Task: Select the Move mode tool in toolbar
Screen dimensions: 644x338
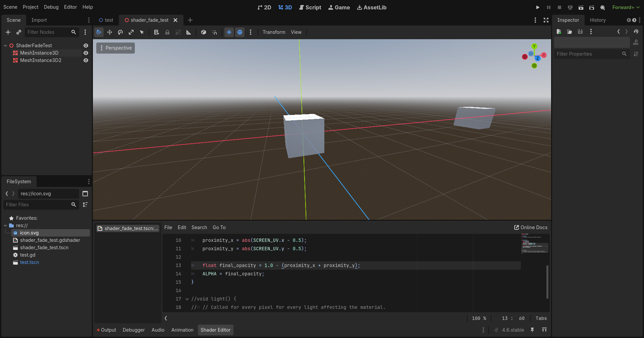Action: (110, 32)
